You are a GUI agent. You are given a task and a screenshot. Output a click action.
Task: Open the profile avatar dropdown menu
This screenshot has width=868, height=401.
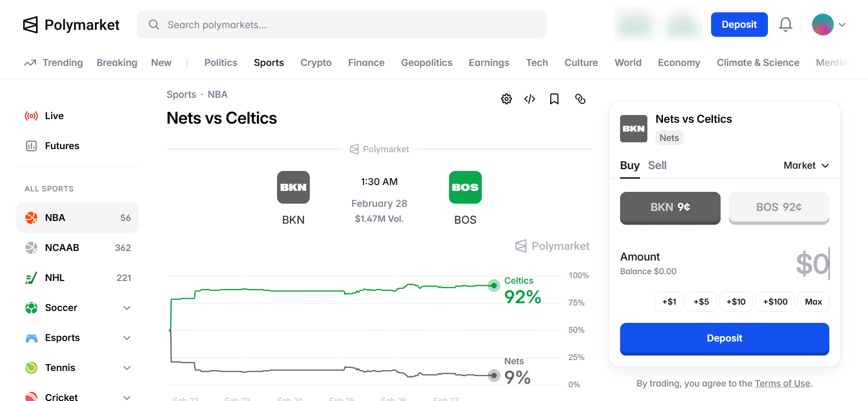click(x=829, y=25)
